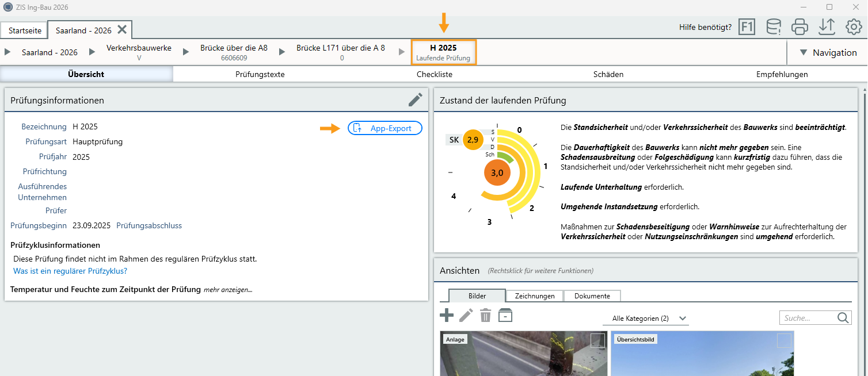Open link Was ist ein regulärer Prüfzyklus?

pyautogui.click(x=70, y=271)
